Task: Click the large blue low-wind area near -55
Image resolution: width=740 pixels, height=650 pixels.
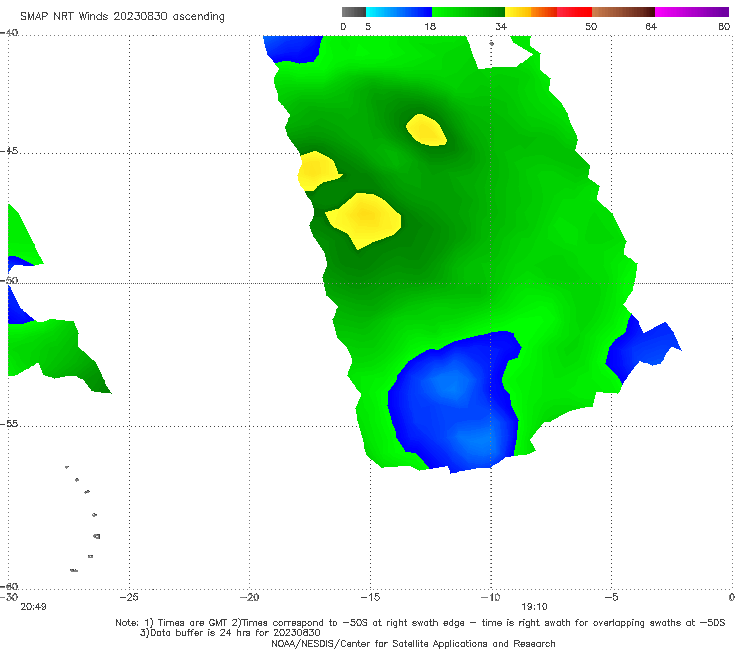Action: (455, 401)
